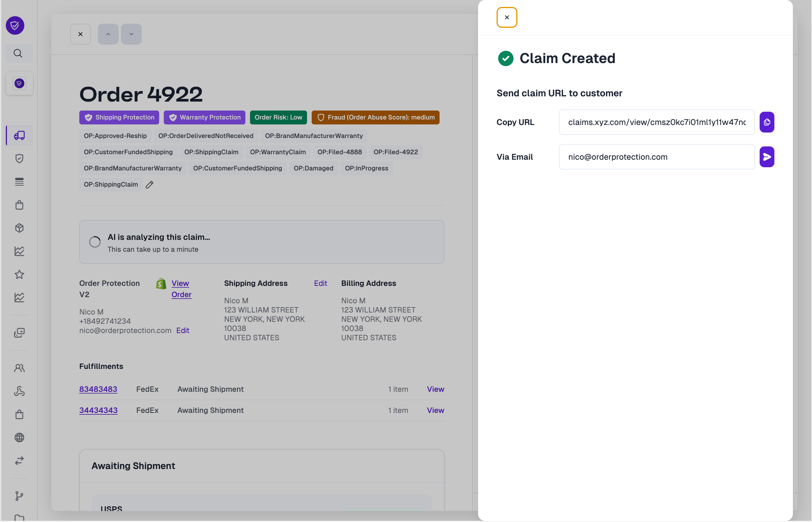Open the lower line chart sidebar icon
Image resolution: width=812 pixels, height=522 pixels.
point(19,298)
